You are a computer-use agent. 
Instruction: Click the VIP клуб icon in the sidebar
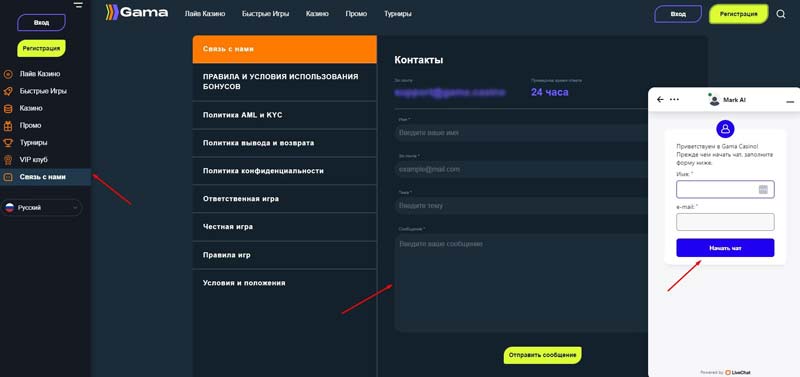click(8, 160)
